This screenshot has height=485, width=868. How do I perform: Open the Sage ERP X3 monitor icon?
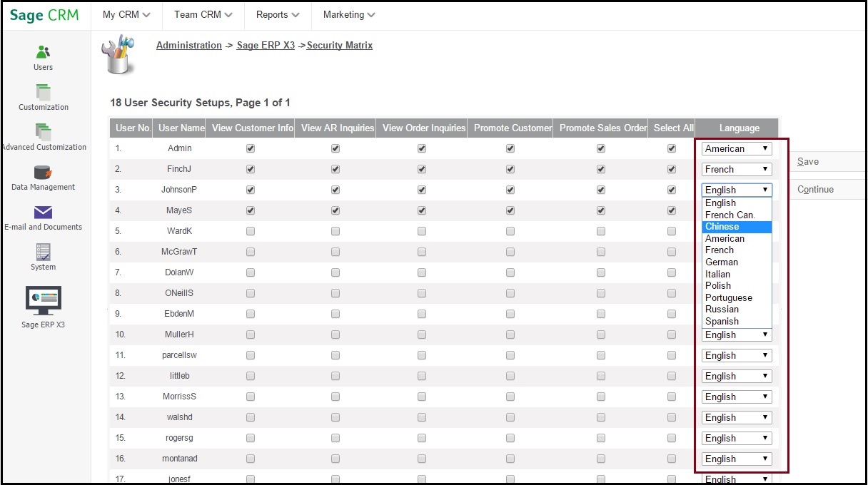click(x=43, y=301)
